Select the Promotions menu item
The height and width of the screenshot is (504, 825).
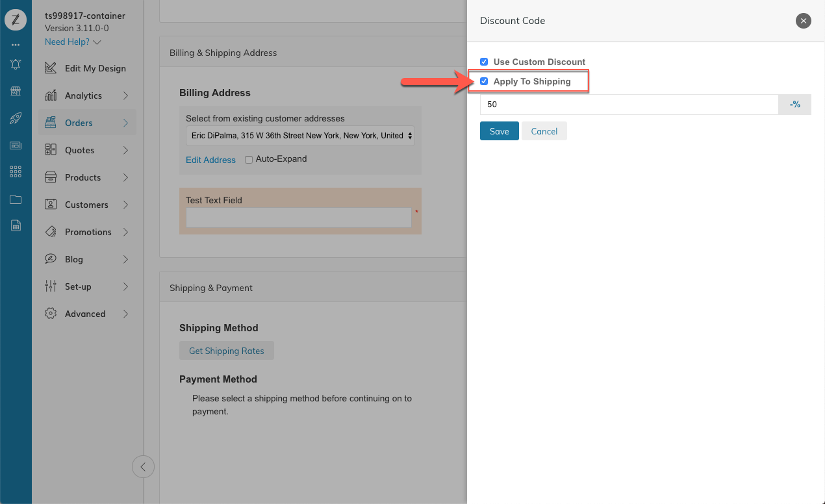point(88,232)
